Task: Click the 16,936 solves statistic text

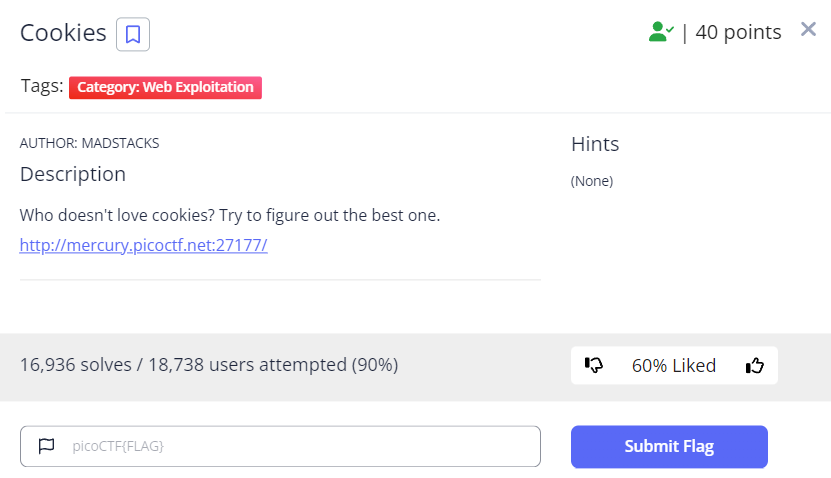Action: coord(209,365)
